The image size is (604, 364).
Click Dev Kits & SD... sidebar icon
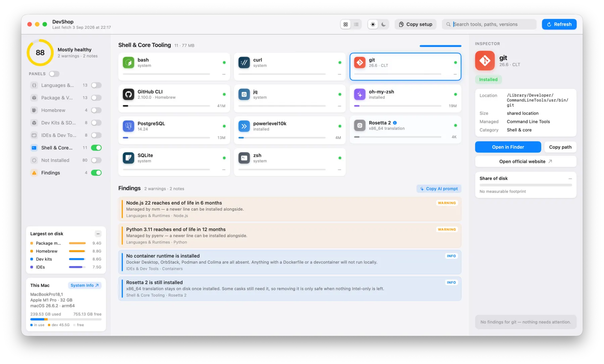click(x=34, y=123)
